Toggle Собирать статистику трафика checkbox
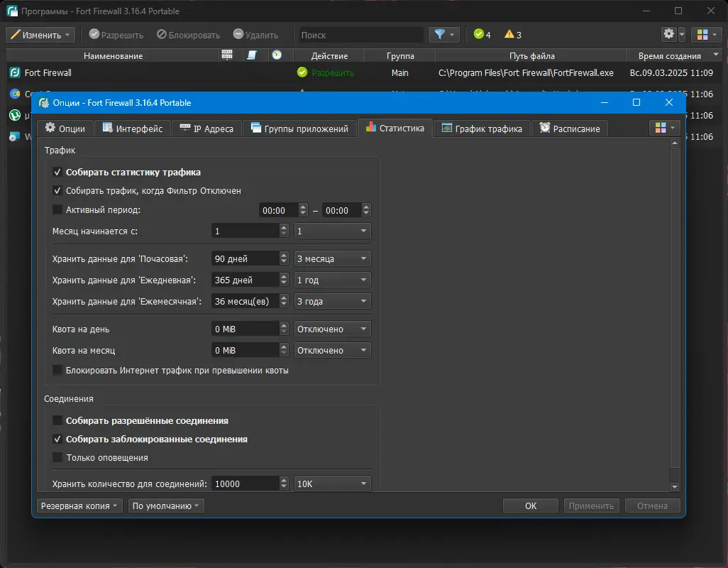728x568 pixels. point(57,173)
